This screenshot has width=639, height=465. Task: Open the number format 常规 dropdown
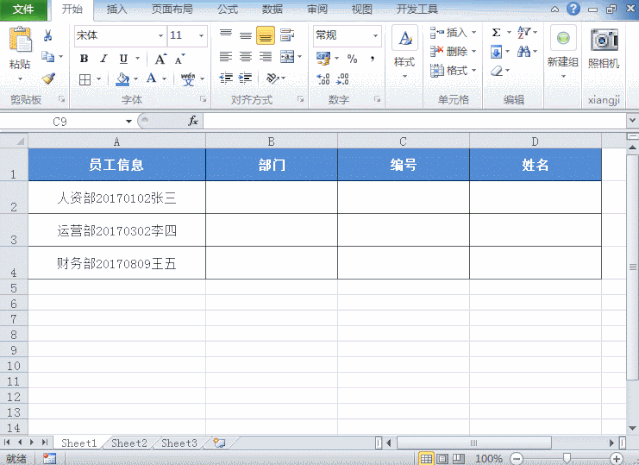tap(375, 35)
